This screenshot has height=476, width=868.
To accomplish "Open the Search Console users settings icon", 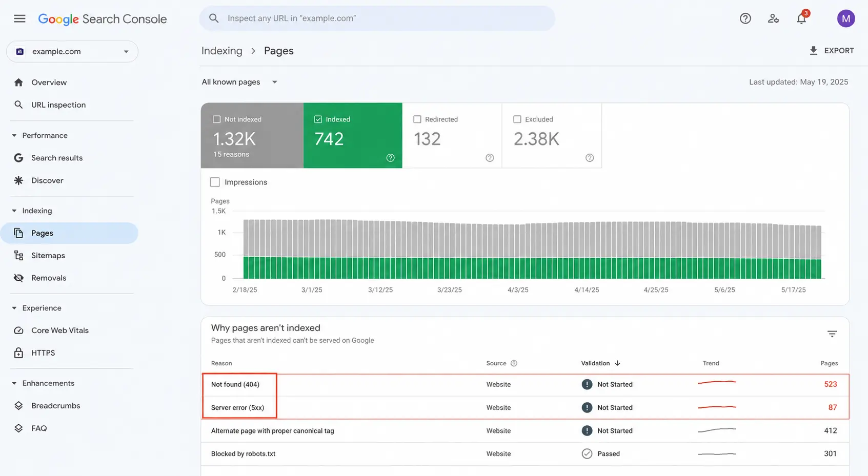I will pos(773,18).
